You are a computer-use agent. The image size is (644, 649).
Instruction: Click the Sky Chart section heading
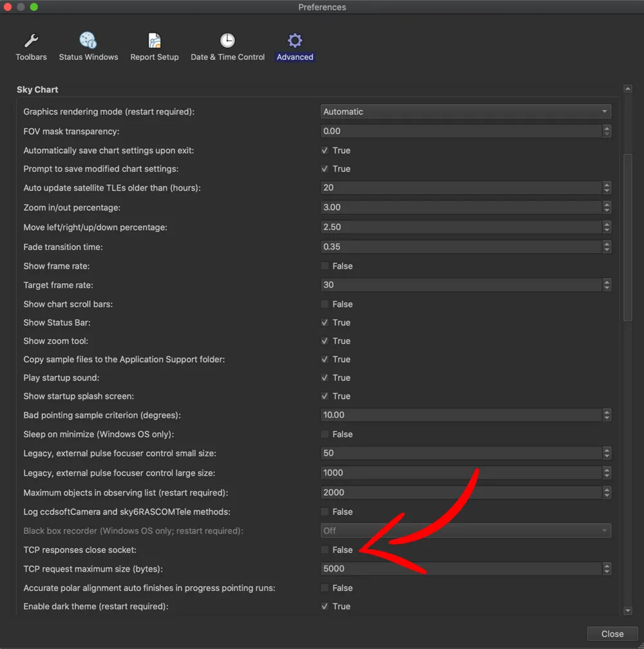pyautogui.click(x=37, y=90)
